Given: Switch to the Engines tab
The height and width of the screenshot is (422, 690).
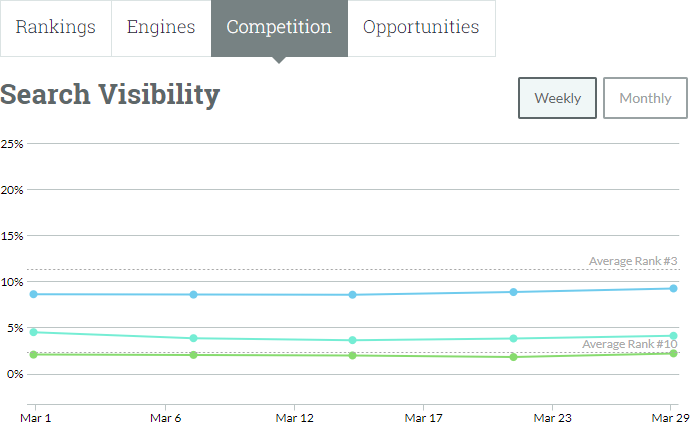Looking at the screenshot, I should (x=161, y=28).
